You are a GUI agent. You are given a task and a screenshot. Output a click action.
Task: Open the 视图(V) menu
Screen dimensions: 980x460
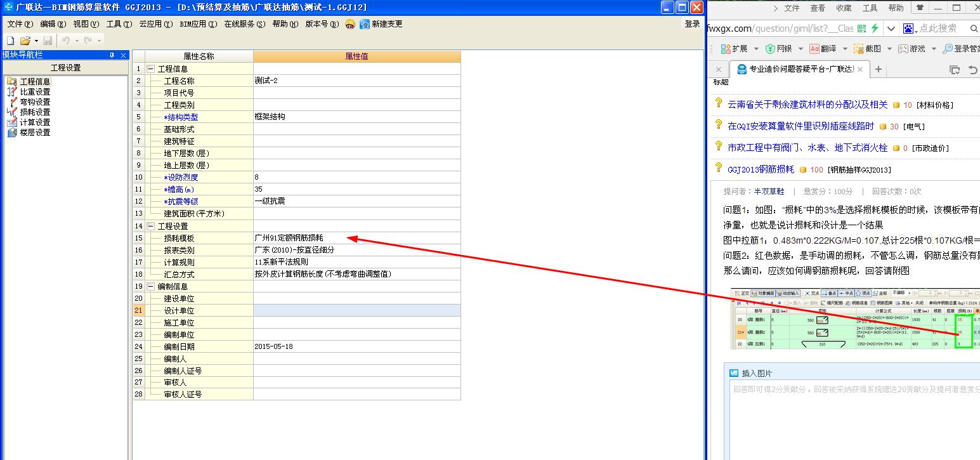86,24
